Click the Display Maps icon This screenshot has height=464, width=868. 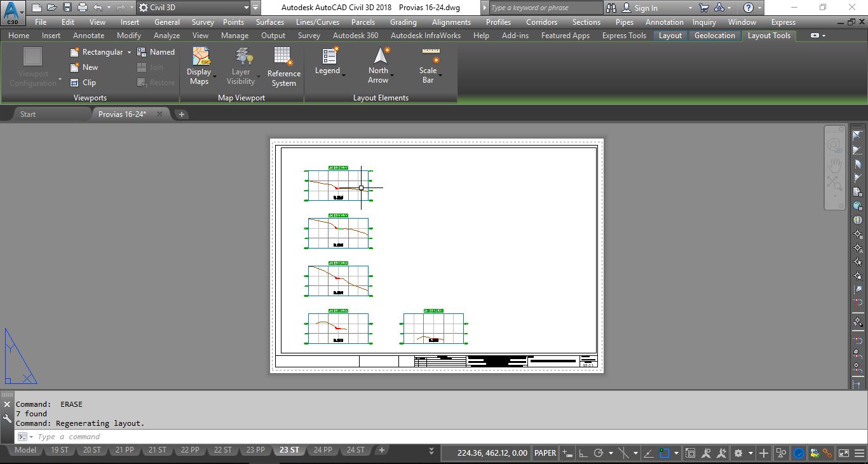click(200, 56)
